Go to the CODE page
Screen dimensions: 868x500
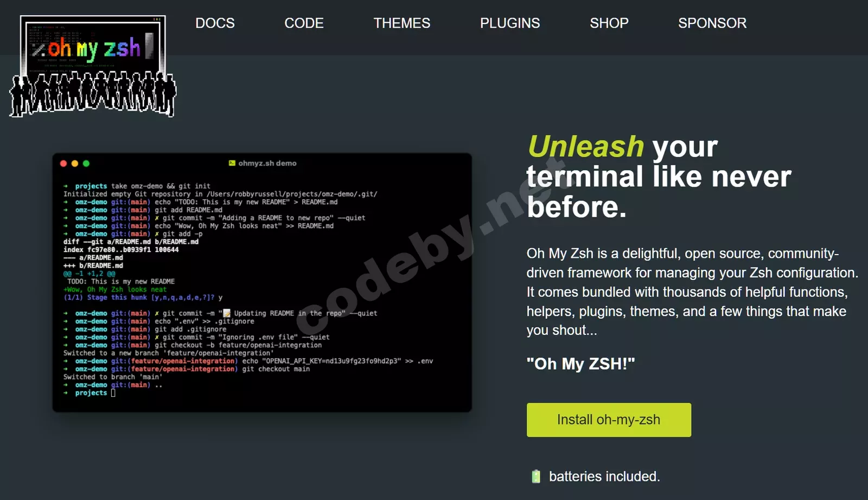304,23
